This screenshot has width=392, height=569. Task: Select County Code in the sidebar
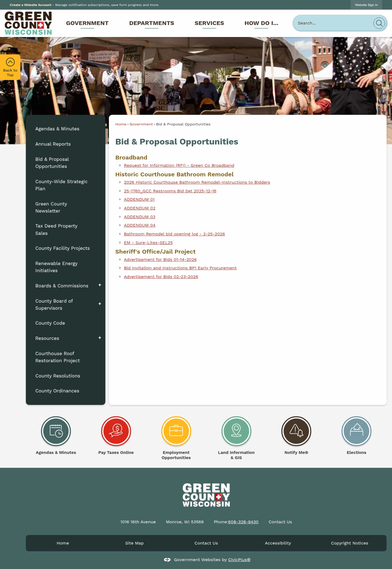click(50, 323)
